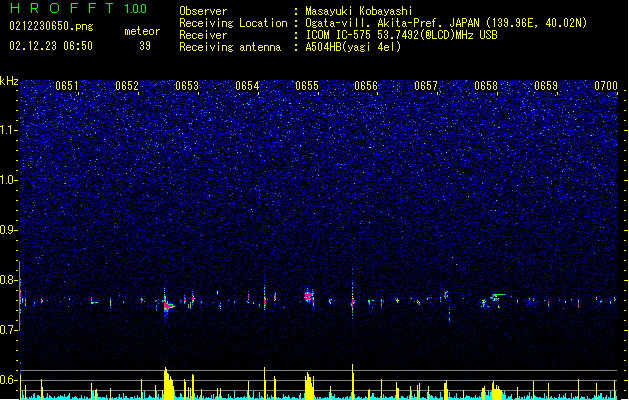Click the date stamp 02.12.23 06:50
The image size is (629, 400).
51,46
